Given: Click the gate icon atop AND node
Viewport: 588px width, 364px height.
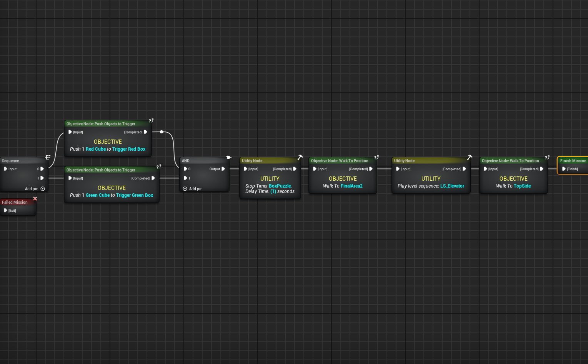Looking at the screenshot, I should [x=228, y=157].
